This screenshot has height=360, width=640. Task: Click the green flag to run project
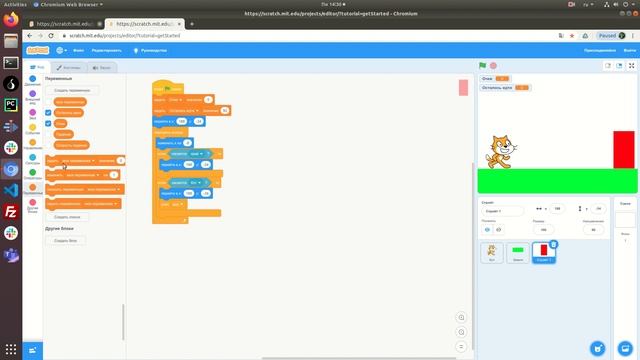[x=482, y=65]
